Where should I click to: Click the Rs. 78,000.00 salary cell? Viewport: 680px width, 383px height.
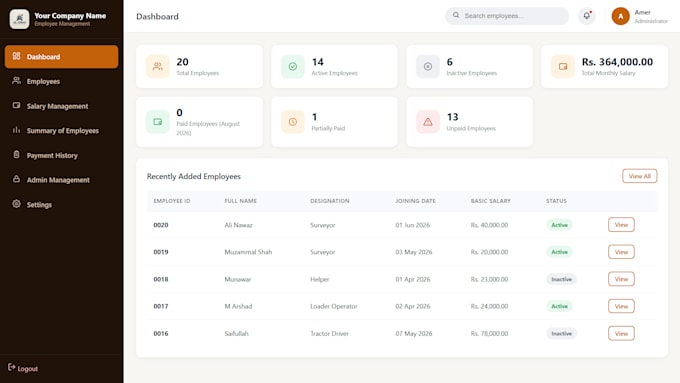click(x=489, y=334)
